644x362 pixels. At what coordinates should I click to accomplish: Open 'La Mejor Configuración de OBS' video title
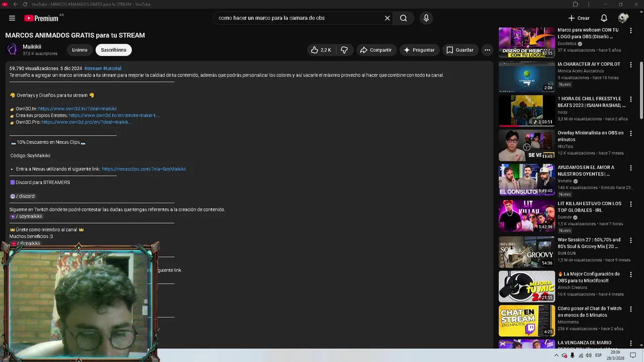point(589,277)
